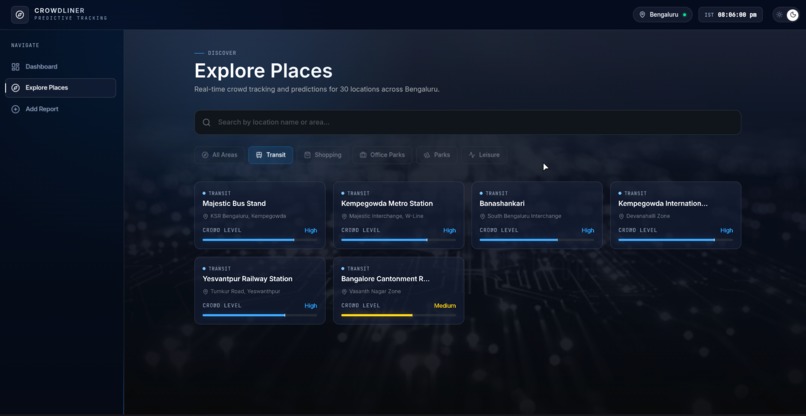Click the Explore Places compass icon in sidebar
Screen dimensions: 806x416
15,88
